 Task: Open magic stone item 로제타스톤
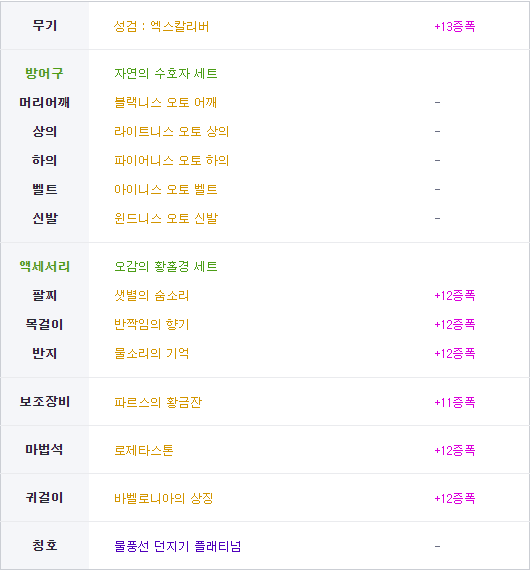[x=144, y=450]
